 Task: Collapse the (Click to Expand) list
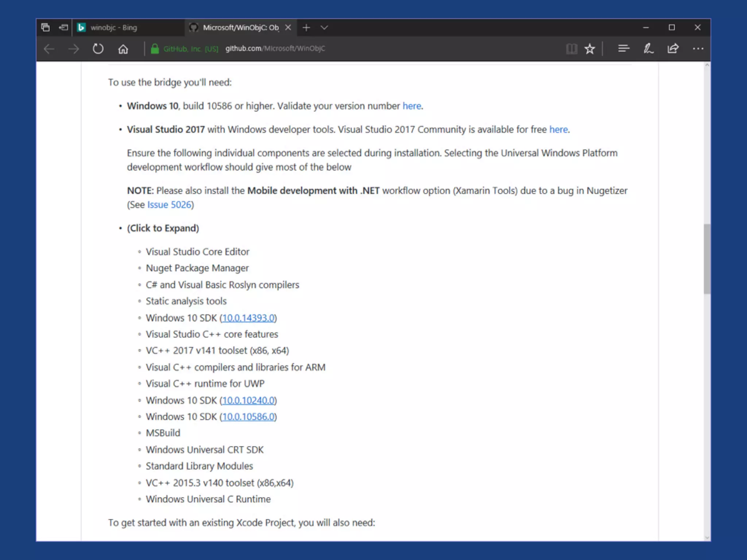[163, 228]
